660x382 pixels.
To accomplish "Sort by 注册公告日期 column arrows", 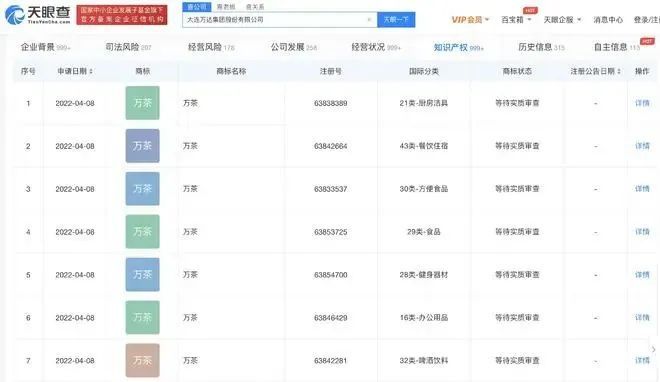I will [619, 72].
